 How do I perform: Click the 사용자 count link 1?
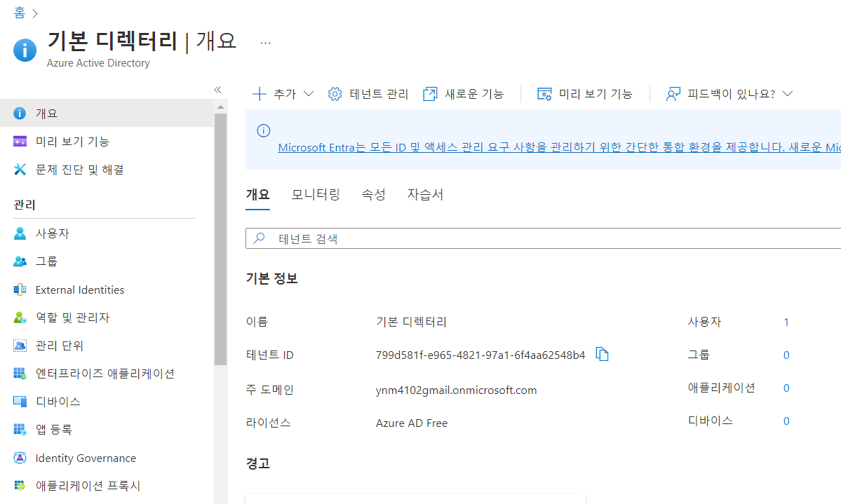[x=786, y=322]
